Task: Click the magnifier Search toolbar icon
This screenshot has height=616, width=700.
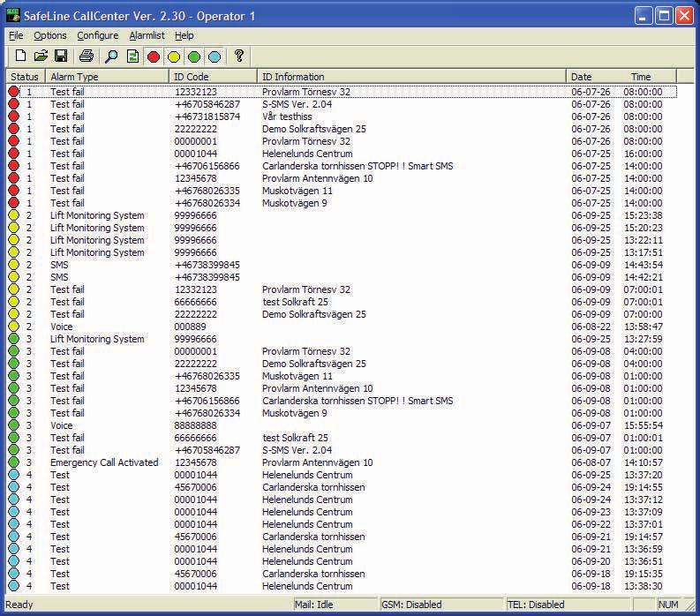Action: point(111,56)
